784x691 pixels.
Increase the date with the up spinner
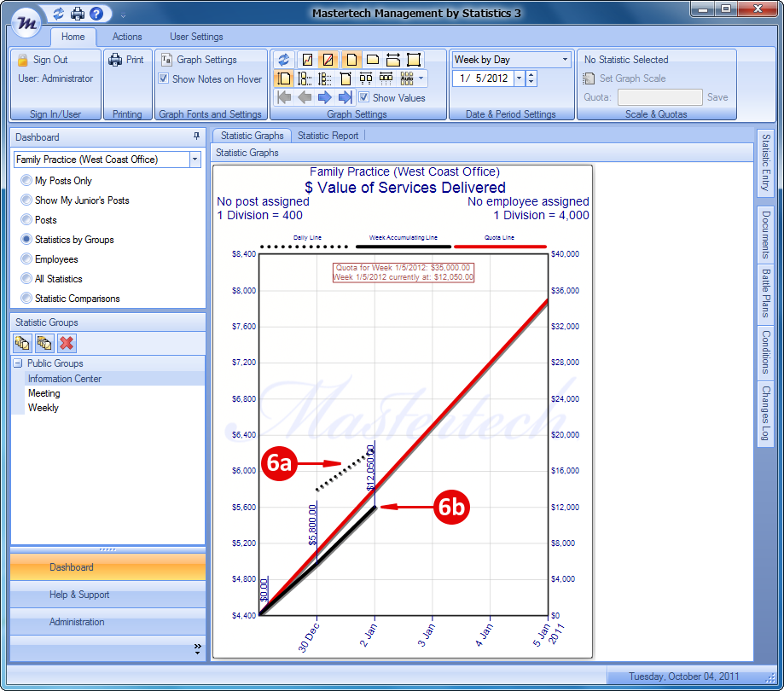click(x=531, y=74)
